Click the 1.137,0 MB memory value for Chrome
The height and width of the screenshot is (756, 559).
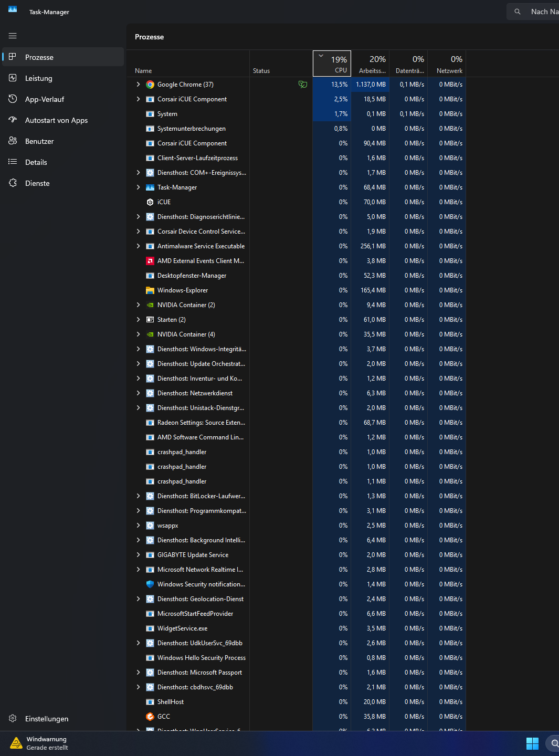click(371, 85)
